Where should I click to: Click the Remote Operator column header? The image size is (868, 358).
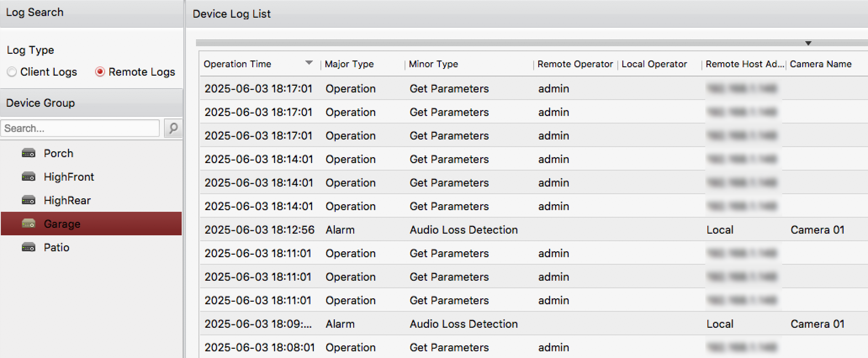point(575,64)
